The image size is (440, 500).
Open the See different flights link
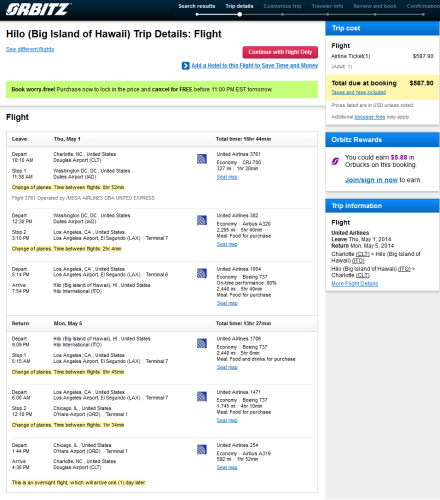tap(30, 49)
